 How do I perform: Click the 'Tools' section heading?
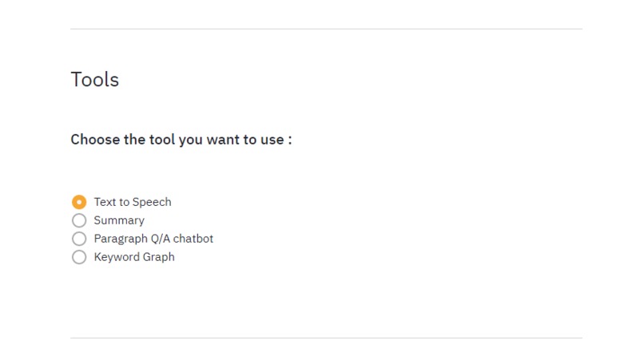click(x=95, y=79)
